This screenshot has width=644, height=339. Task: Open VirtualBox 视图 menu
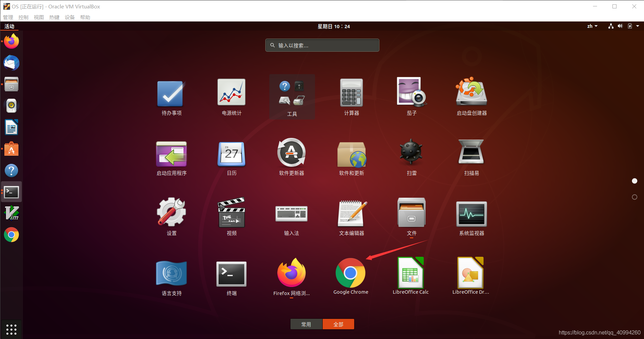39,17
